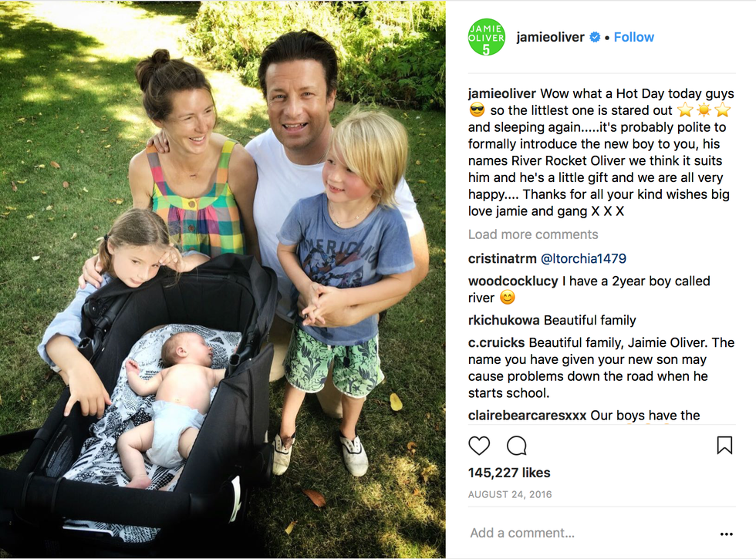Open clairebearcaresxxx's profile
756x559 pixels.
[527, 416]
